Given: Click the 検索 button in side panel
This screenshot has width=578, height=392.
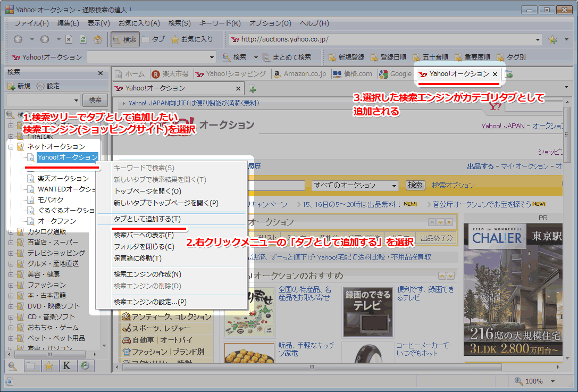Looking at the screenshot, I should pos(95,100).
